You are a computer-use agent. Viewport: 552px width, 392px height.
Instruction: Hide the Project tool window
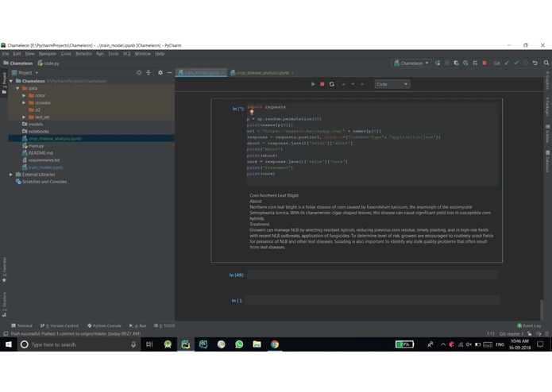pos(169,72)
